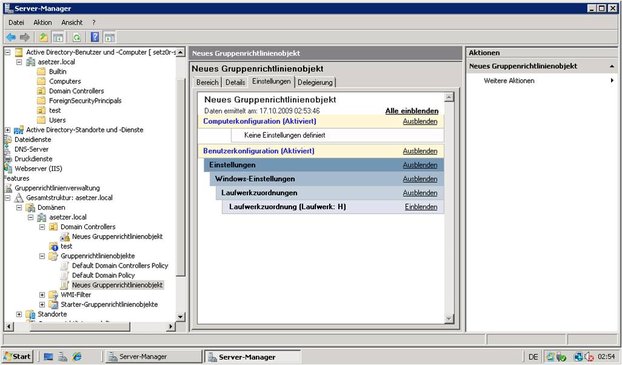Expand Starter-Gruppenrichtlinienobjekte node
622x365 pixels.
(x=42, y=305)
